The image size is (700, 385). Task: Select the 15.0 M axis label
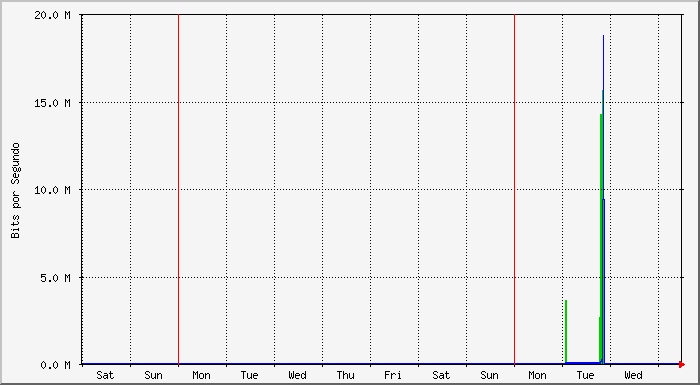pos(53,103)
